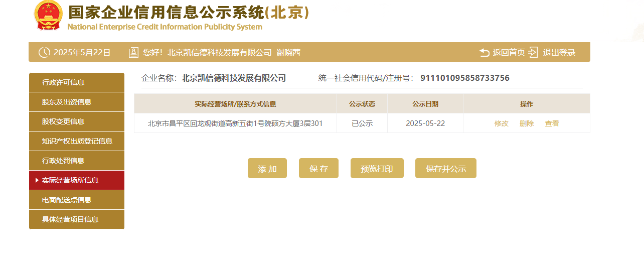Click the National Enterprise Credit Information Publicity System subtitle
The height and width of the screenshot is (260, 644).
[x=165, y=27]
